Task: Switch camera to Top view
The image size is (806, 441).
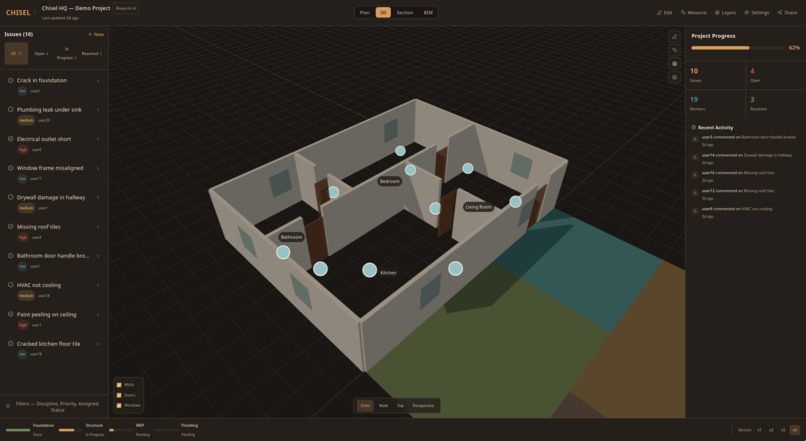Action: click(400, 406)
